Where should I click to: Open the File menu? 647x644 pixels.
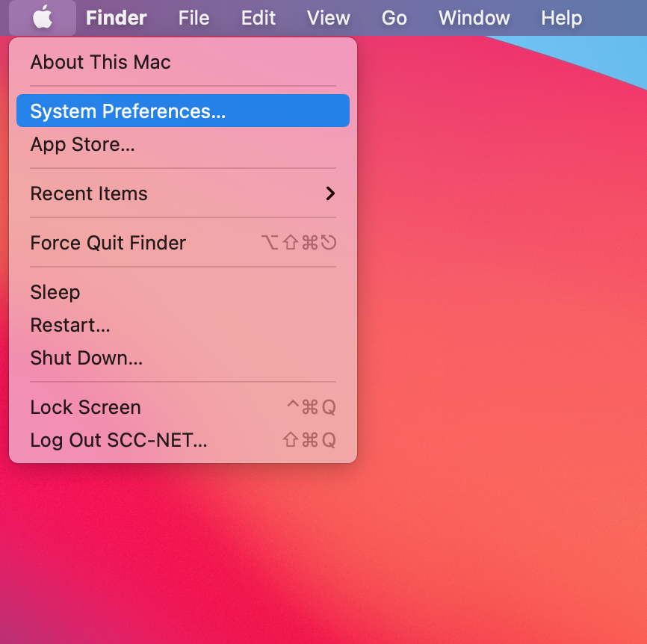(194, 18)
